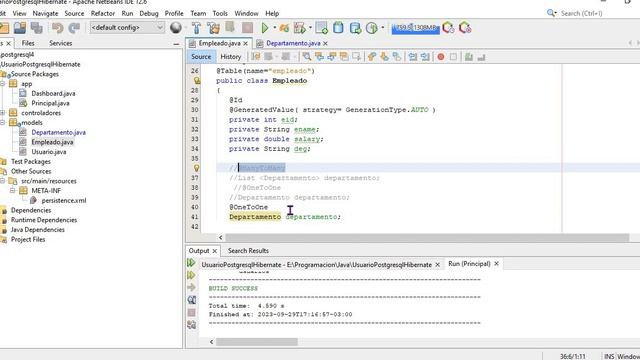Screen dimensions: 640x360
Task: Open Departamento.java in project tree
Action: pyautogui.click(x=58, y=132)
